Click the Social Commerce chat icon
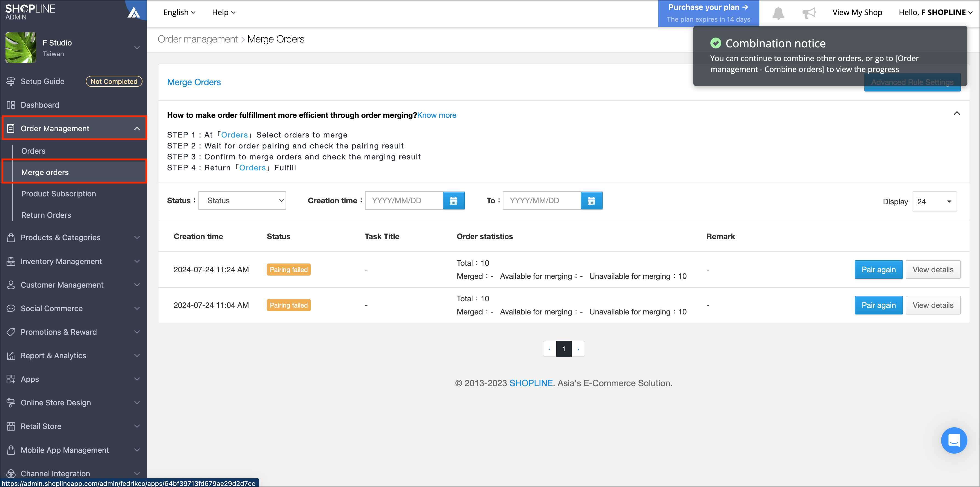The height and width of the screenshot is (487, 980). pos(11,308)
